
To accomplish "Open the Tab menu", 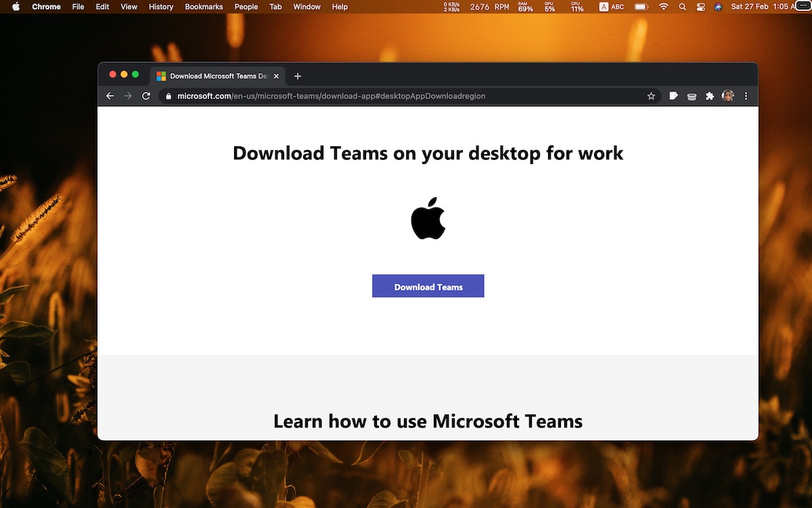I will pyautogui.click(x=275, y=7).
